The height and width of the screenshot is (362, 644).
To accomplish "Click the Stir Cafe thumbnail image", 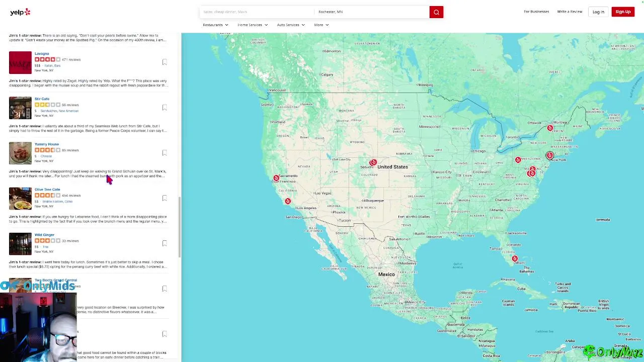I will [20, 108].
